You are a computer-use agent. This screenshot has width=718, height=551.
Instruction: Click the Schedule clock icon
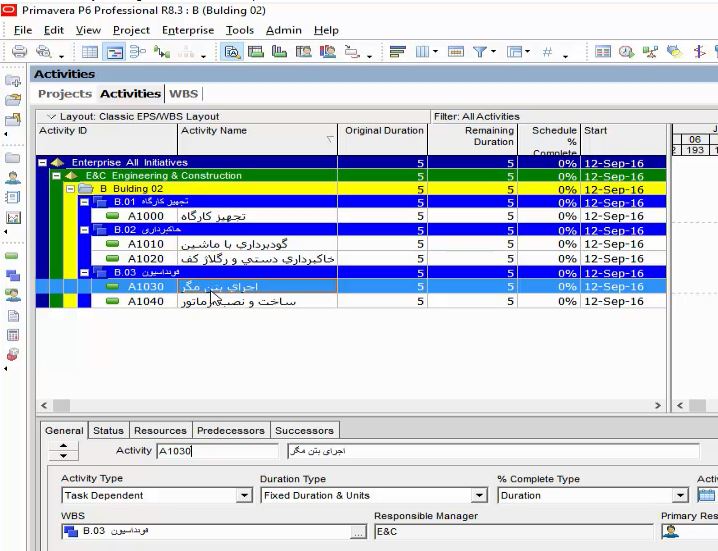626,52
